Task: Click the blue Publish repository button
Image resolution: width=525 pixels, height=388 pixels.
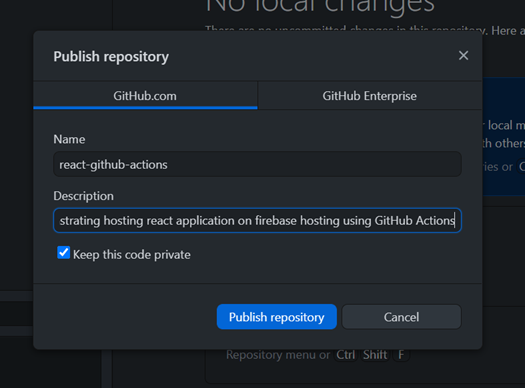Action: coord(277,317)
